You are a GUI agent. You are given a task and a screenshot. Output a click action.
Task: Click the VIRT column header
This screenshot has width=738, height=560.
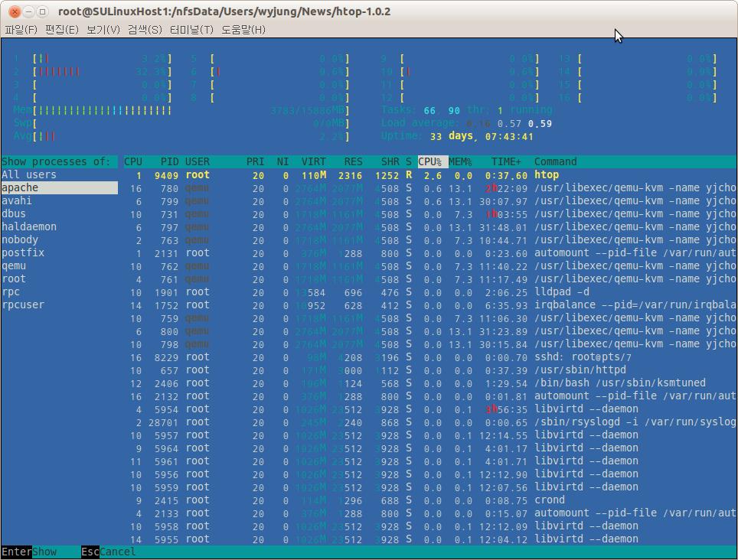(x=313, y=161)
